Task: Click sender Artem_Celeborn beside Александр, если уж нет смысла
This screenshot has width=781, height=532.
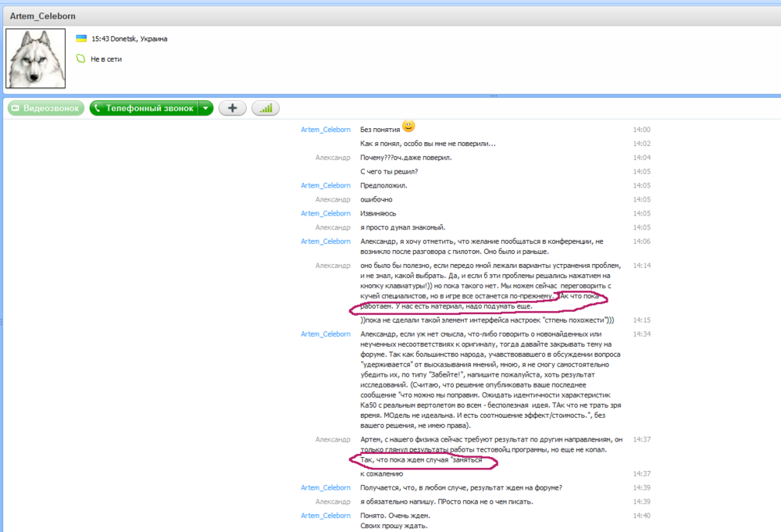Action: pos(326,334)
